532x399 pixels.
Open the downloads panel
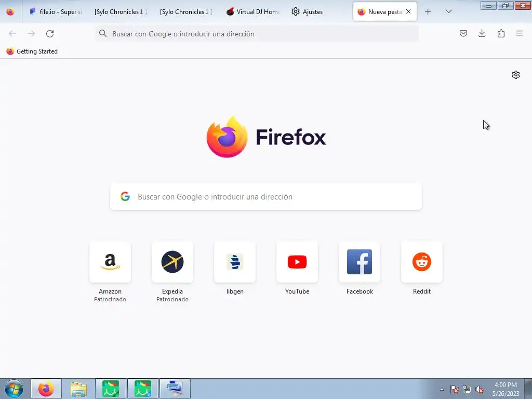pos(482,33)
